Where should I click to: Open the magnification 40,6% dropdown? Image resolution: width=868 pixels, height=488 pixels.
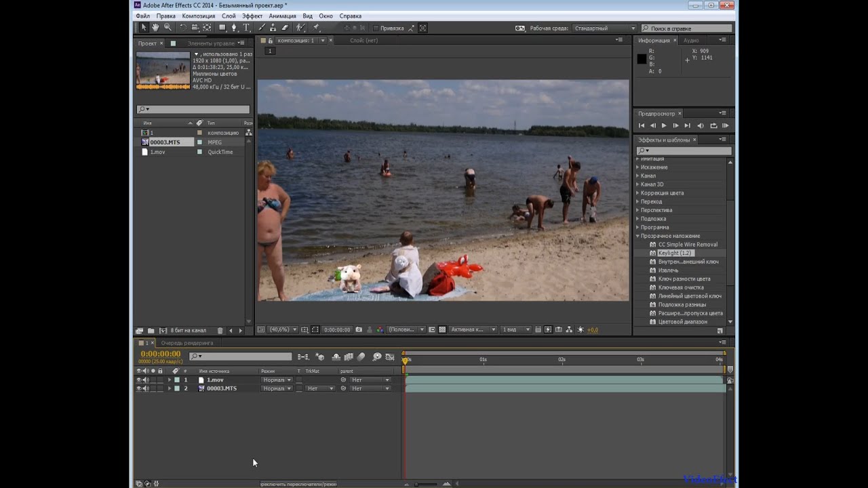coord(283,329)
